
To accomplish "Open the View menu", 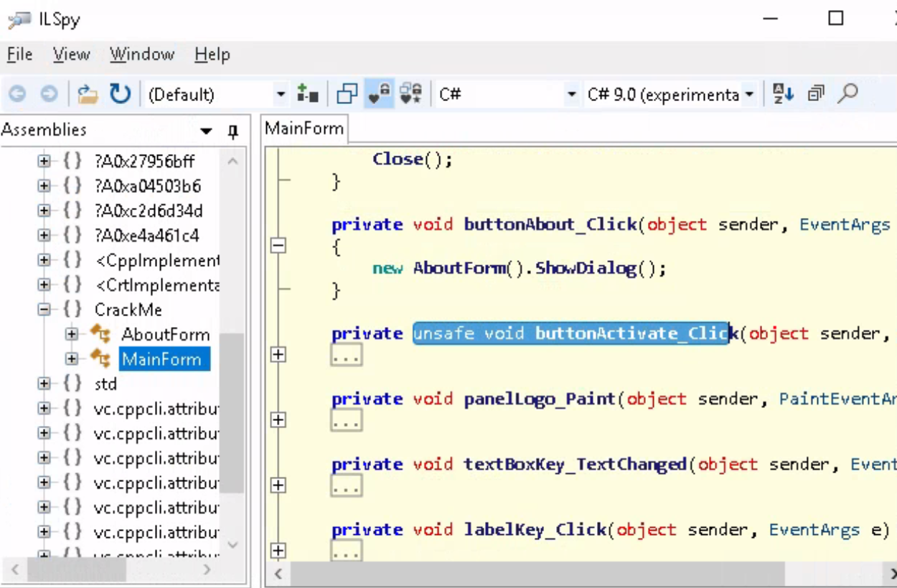I will [71, 54].
